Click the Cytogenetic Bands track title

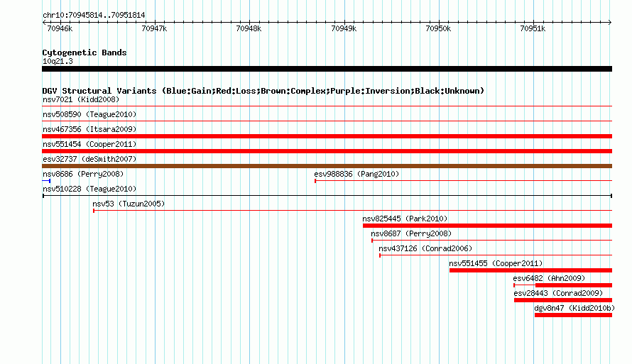click(85, 53)
